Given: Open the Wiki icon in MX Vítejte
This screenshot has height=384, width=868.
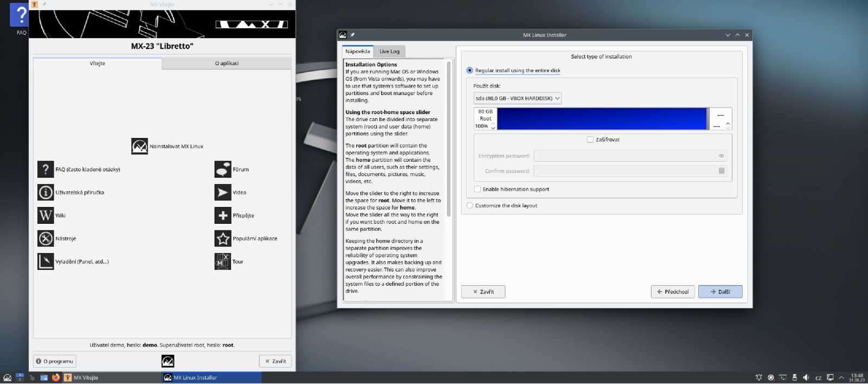Looking at the screenshot, I should pyautogui.click(x=46, y=216).
